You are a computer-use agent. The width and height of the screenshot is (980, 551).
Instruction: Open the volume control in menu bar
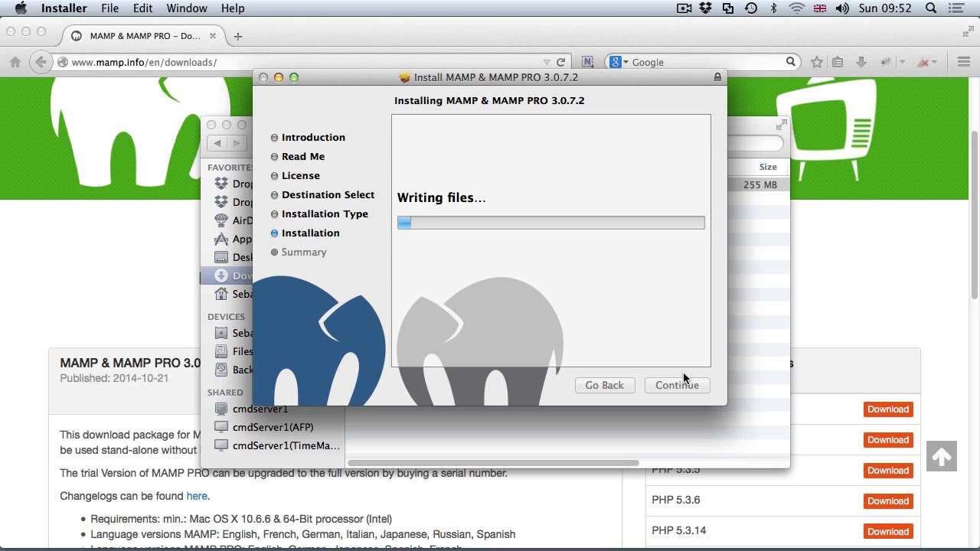[x=842, y=8]
